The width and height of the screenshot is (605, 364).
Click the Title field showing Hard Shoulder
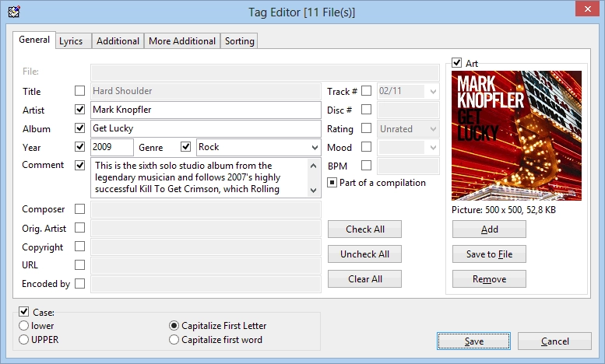click(x=206, y=91)
